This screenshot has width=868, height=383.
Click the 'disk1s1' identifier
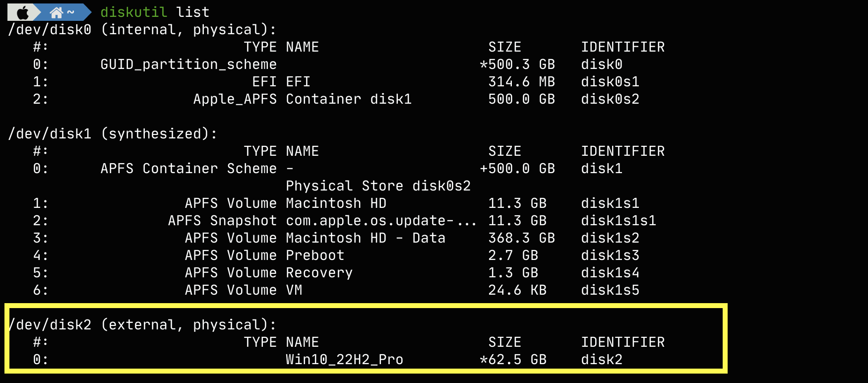(x=610, y=203)
